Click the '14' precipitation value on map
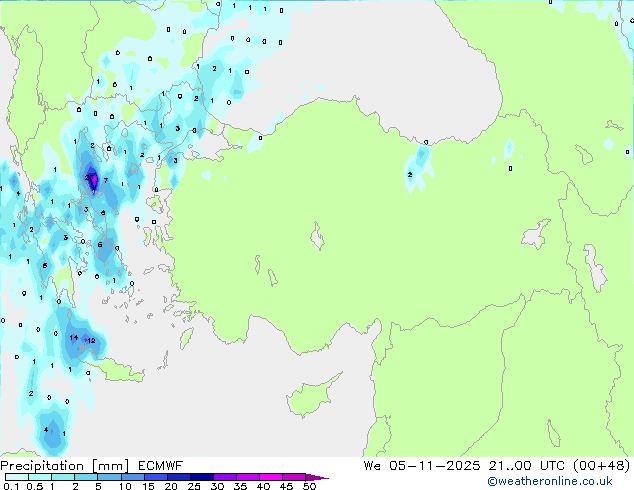Viewport: 634px width, 490px height. 74,338
